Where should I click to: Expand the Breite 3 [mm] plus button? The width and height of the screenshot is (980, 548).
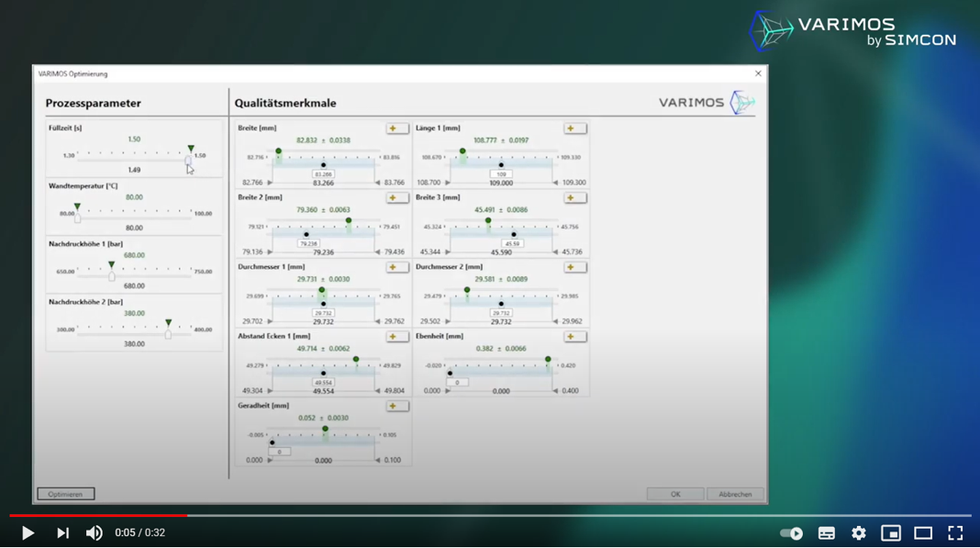click(x=575, y=197)
